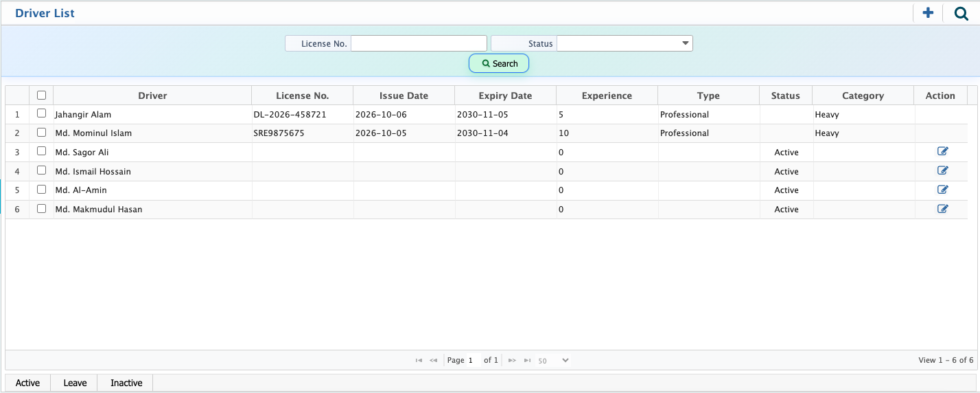
Task: Sort by Experience column header
Action: (x=607, y=96)
